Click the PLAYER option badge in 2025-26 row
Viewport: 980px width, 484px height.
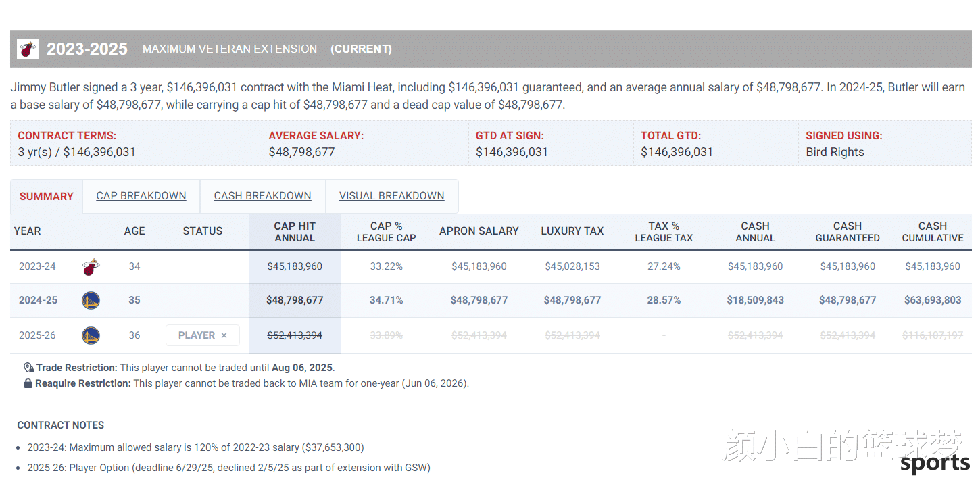tap(203, 335)
